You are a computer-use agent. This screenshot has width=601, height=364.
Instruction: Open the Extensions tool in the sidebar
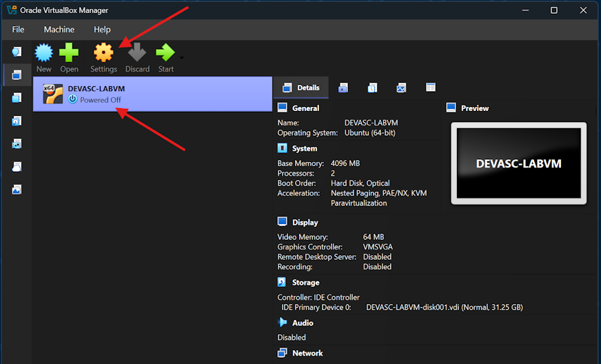click(x=17, y=98)
